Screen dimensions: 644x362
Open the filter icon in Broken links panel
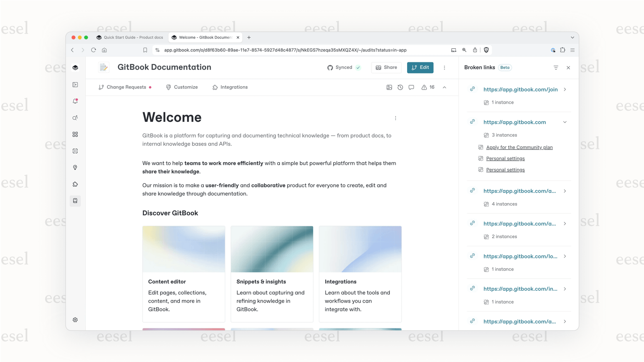click(556, 67)
